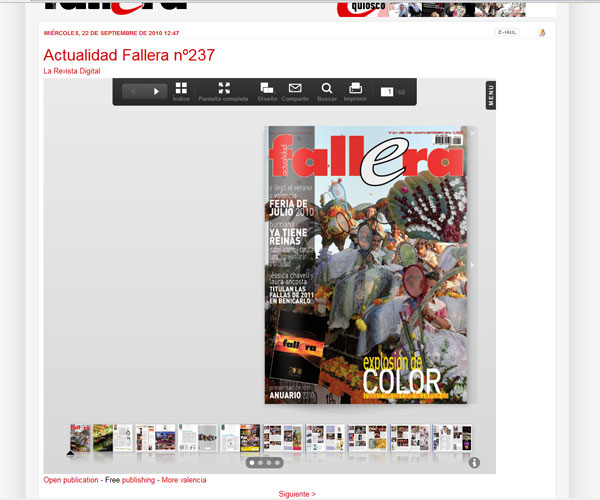The width and height of the screenshot is (600, 500).
Task: Select the first cover thumbnail in strip
Action: [79, 438]
